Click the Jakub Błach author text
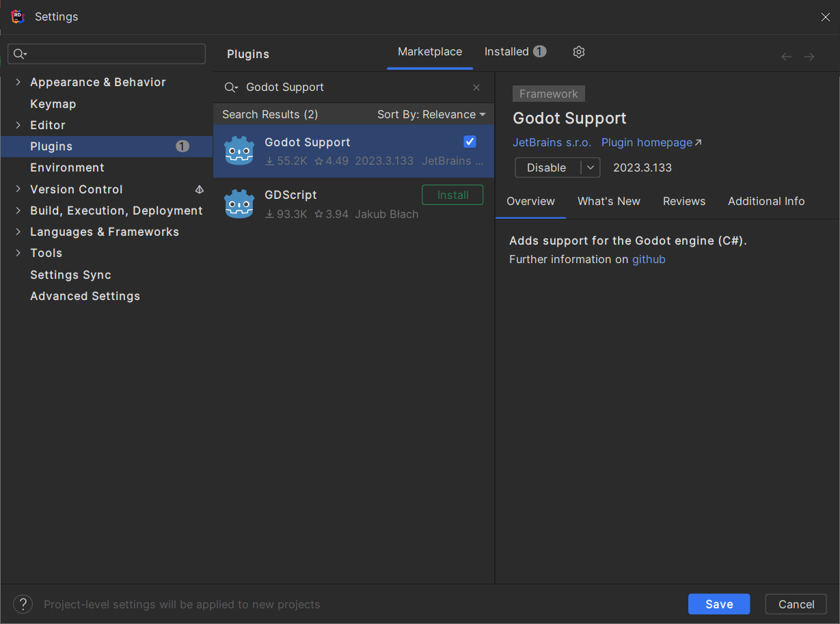 point(387,214)
